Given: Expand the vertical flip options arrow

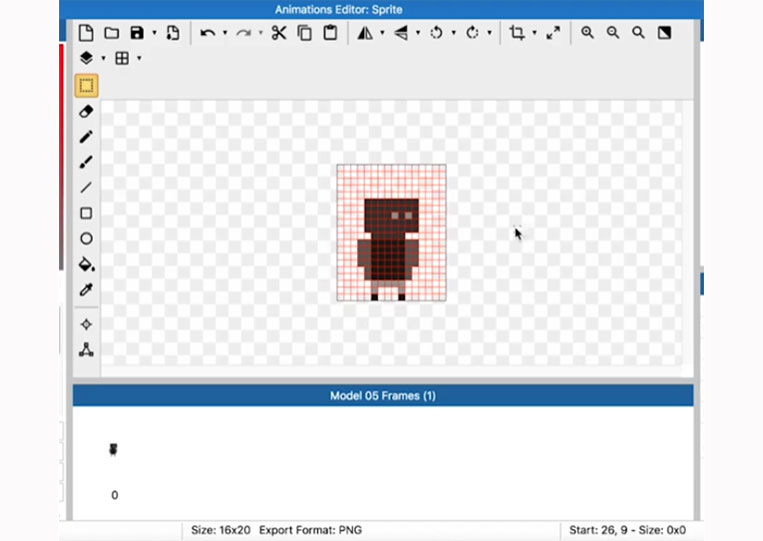Looking at the screenshot, I should pyautogui.click(x=418, y=33).
